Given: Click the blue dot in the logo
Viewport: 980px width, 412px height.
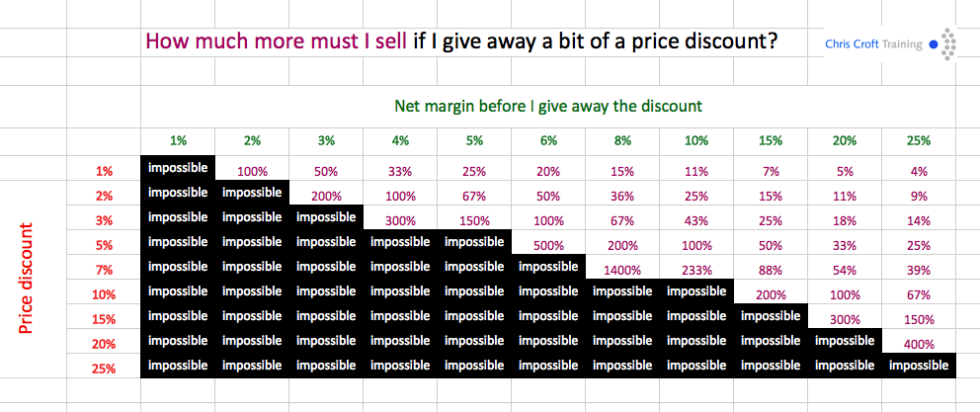Looking at the screenshot, I should [934, 44].
